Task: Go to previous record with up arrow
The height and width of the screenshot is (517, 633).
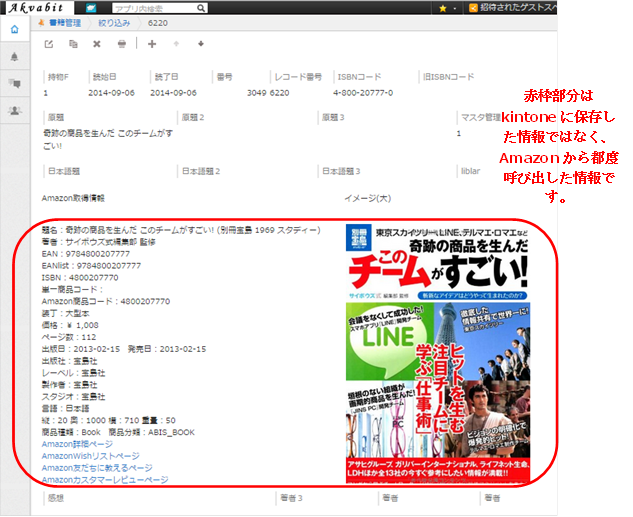Action: (176, 44)
